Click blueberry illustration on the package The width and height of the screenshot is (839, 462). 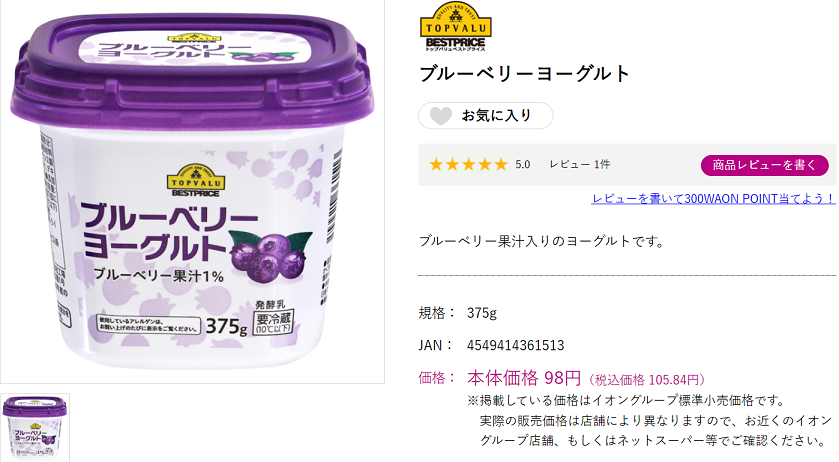coord(269,255)
